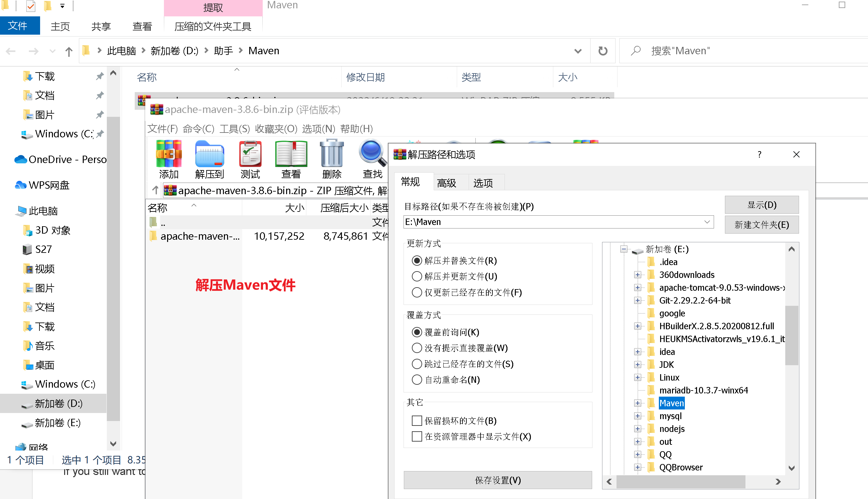Click the 显示(D) button
868x499 pixels.
click(762, 205)
